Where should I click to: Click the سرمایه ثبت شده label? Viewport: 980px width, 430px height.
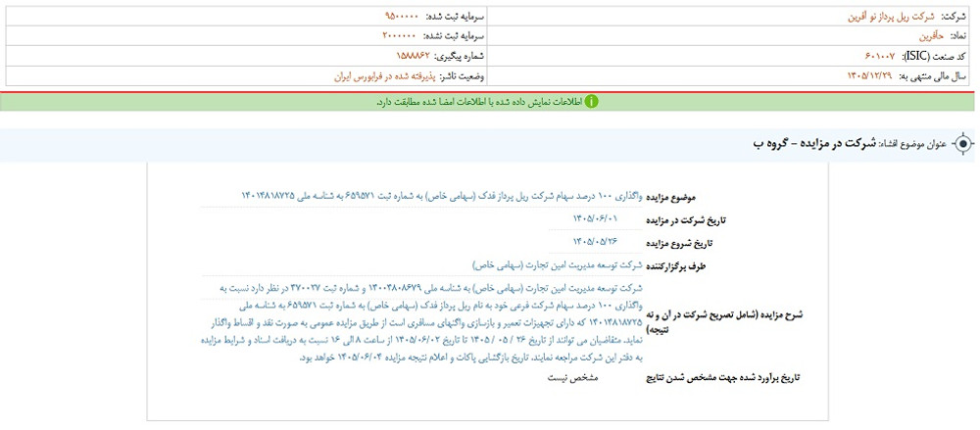coord(455,17)
